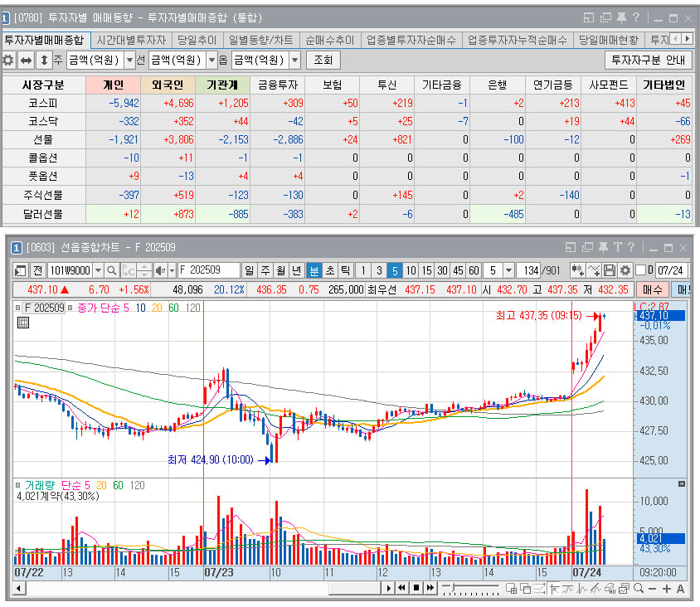The width and height of the screenshot is (700, 607).
Task: Click the chart zoom slider under the chart
Action: [470, 588]
